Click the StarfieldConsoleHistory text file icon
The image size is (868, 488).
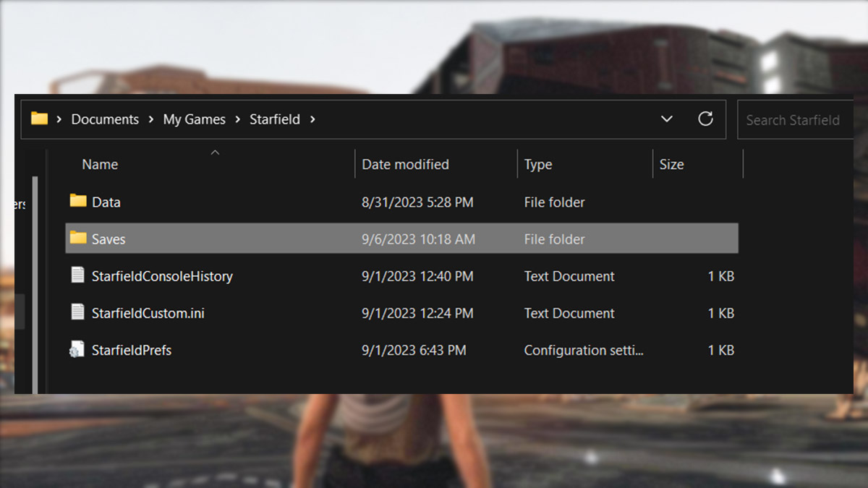78,275
